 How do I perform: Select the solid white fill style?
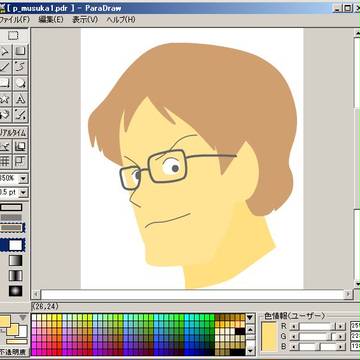coord(15,245)
